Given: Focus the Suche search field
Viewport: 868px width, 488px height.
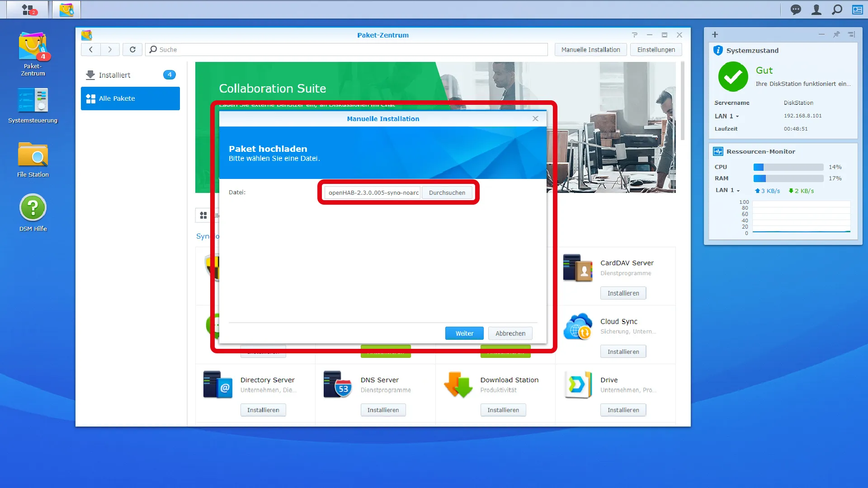Looking at the screenshot, I should [x=346, y=50].
